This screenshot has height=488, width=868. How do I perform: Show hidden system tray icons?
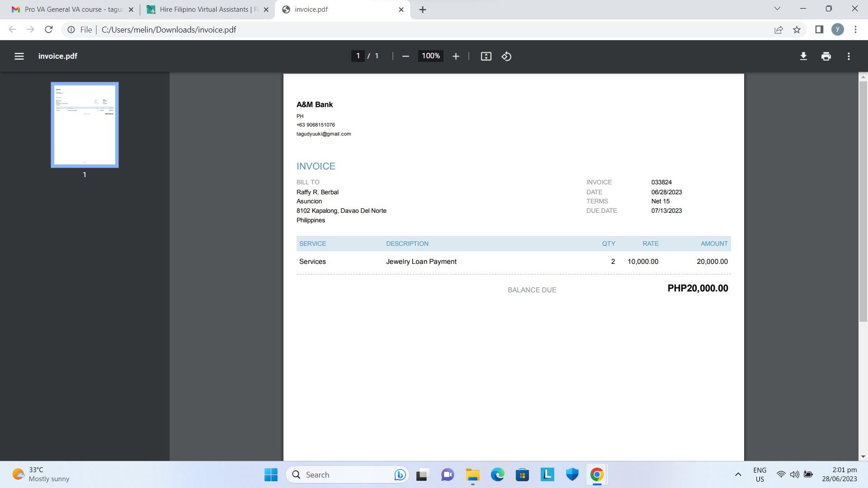[738, 474]
